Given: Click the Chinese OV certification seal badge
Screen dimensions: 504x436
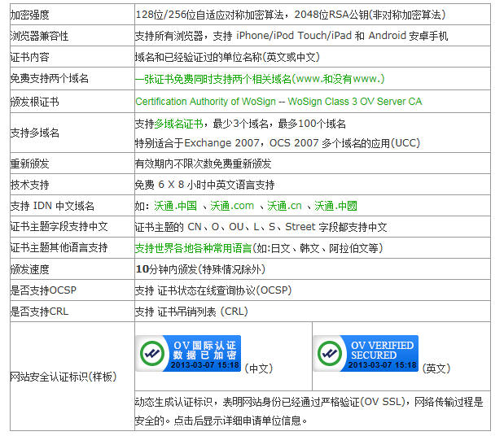Looking at the screenshot, I should click(x=188, y=353).
